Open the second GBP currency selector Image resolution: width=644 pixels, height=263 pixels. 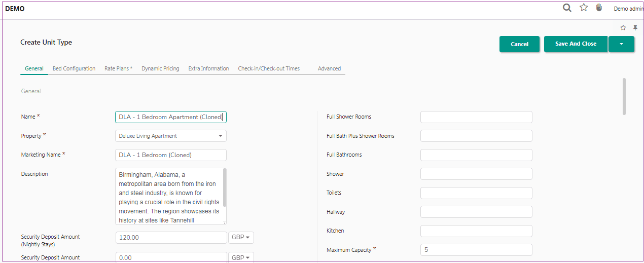pos(241,257)
